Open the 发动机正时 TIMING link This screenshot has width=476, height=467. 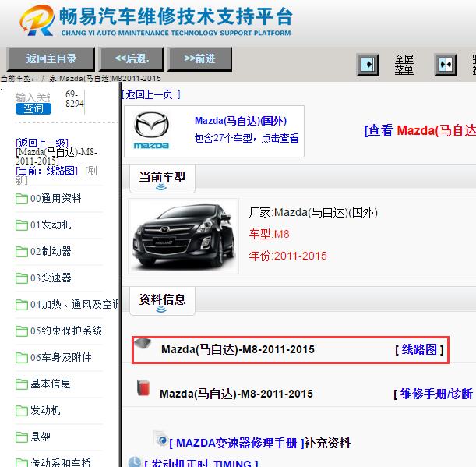[201, 463]
